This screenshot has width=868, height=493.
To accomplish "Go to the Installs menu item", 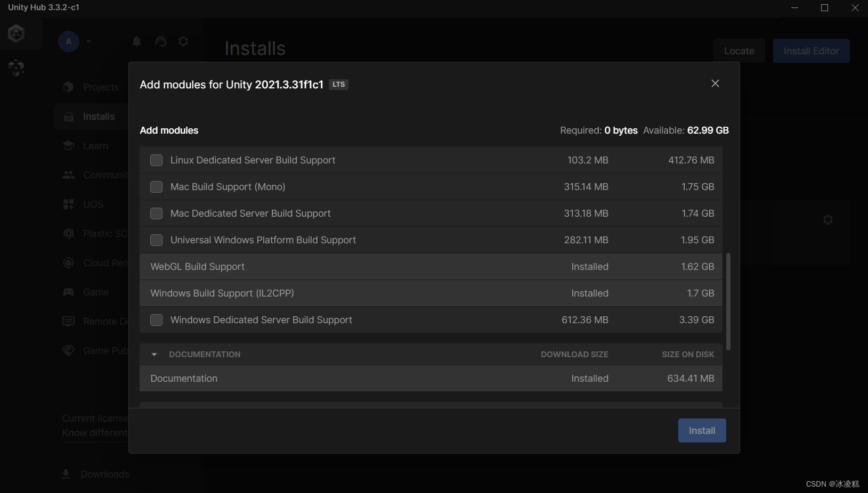I will pyautogui.click(x=99, y=117).
